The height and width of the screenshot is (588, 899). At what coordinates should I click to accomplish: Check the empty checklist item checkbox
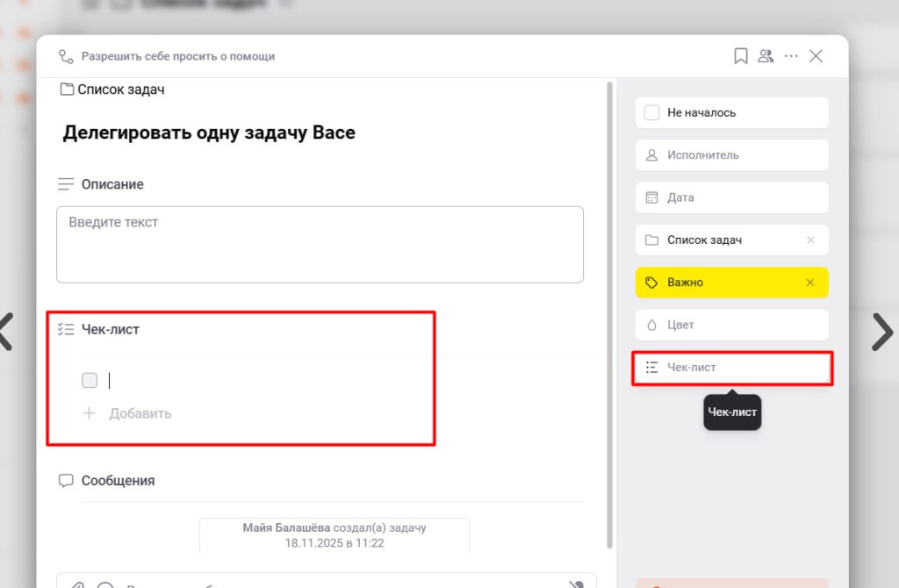point(90,381)
